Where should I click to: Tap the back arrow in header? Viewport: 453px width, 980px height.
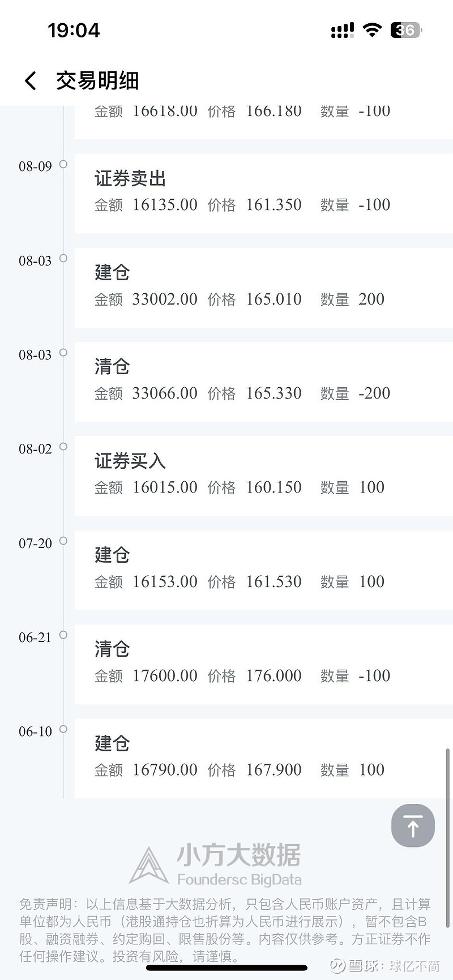pyautogui.click(x=31, y=81)
